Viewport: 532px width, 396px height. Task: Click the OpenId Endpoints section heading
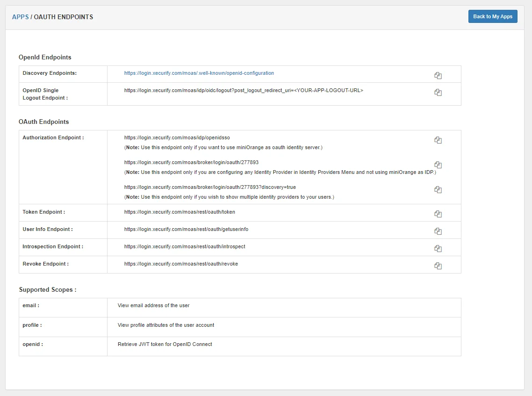click(45, 57)
